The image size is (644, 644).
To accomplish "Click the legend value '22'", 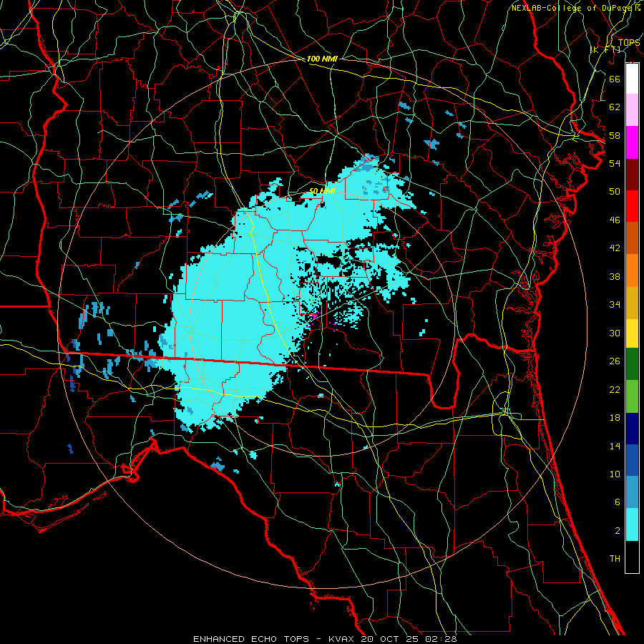I will pos(615,389).
